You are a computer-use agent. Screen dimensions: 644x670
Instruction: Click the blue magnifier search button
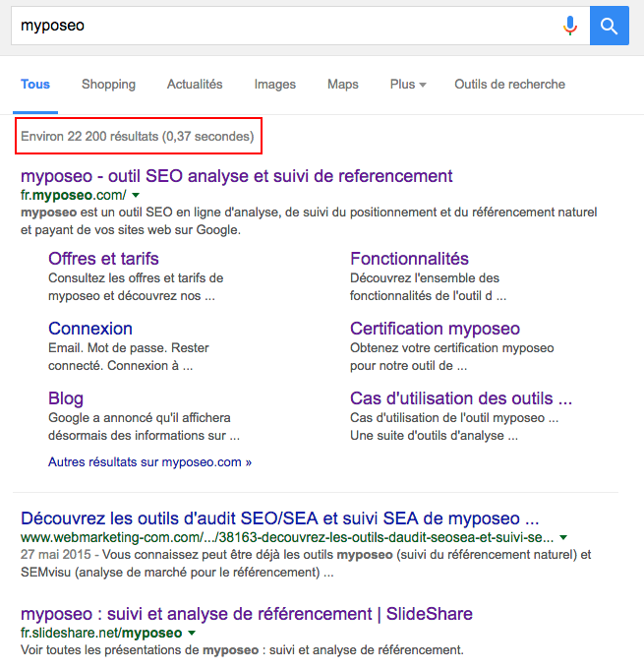[609, 26]
